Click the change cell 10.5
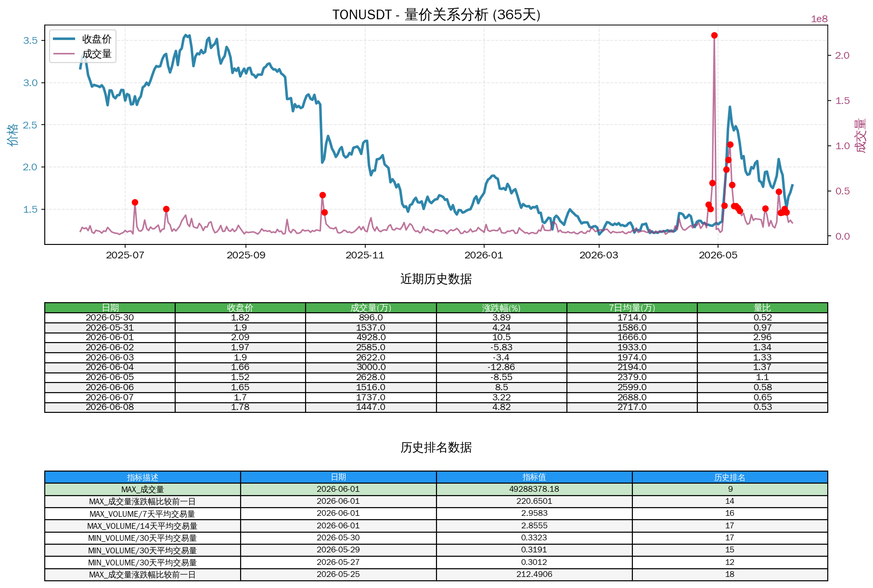Screen dimensions: 873x588 (501, 337)
